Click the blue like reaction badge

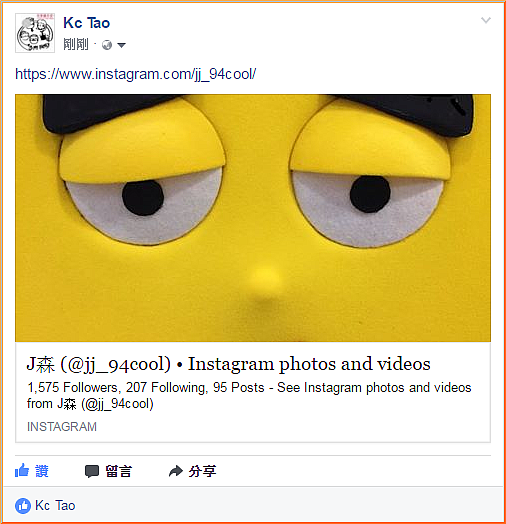23,506
